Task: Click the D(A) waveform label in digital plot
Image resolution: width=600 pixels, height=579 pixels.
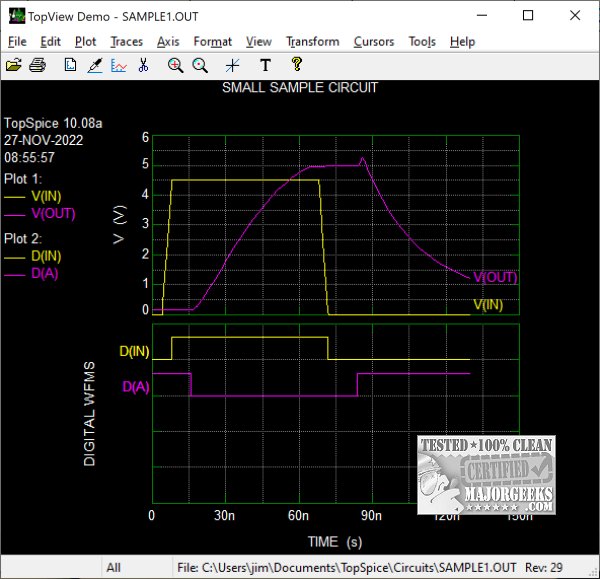Action: [136, 386]
